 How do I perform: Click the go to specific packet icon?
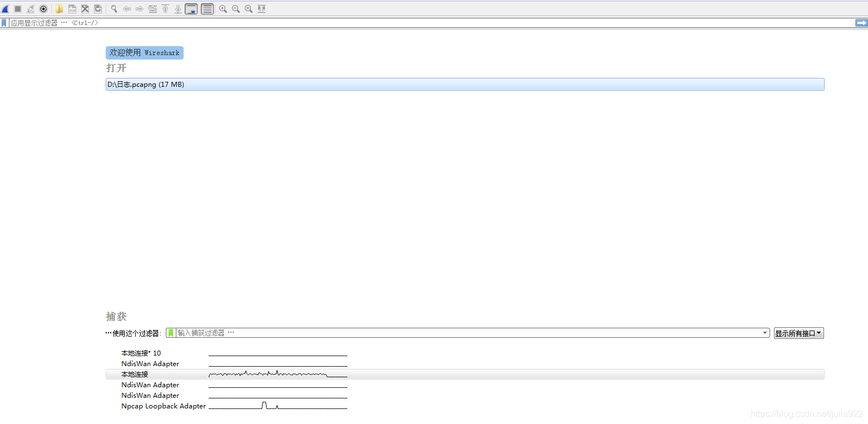pyautogui.click(x=152, y=9)
